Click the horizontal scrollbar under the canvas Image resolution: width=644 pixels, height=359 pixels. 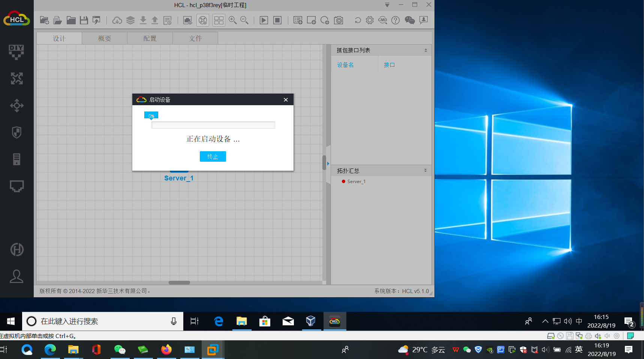pyautogui.click(x=179, y=283)
